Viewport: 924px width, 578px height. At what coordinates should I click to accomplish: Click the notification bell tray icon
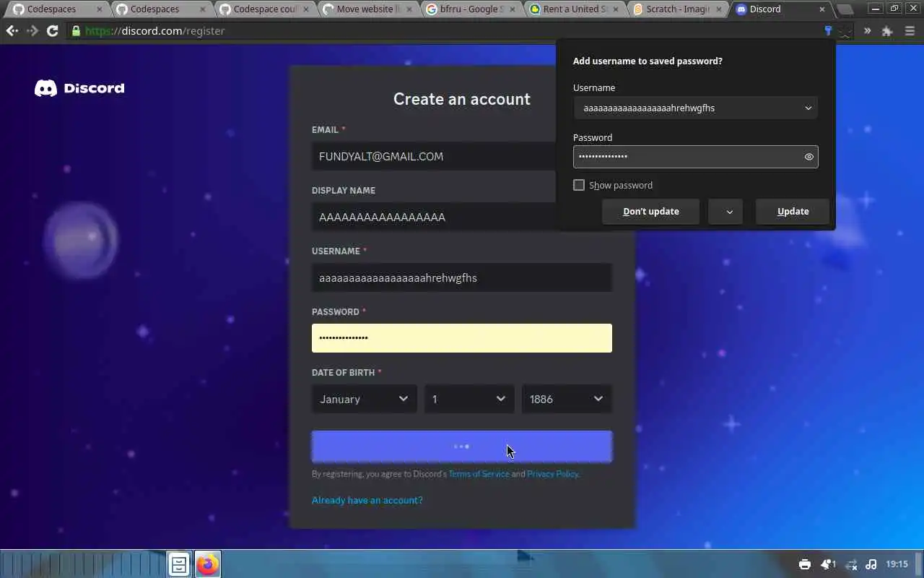(x=827, y=564)
